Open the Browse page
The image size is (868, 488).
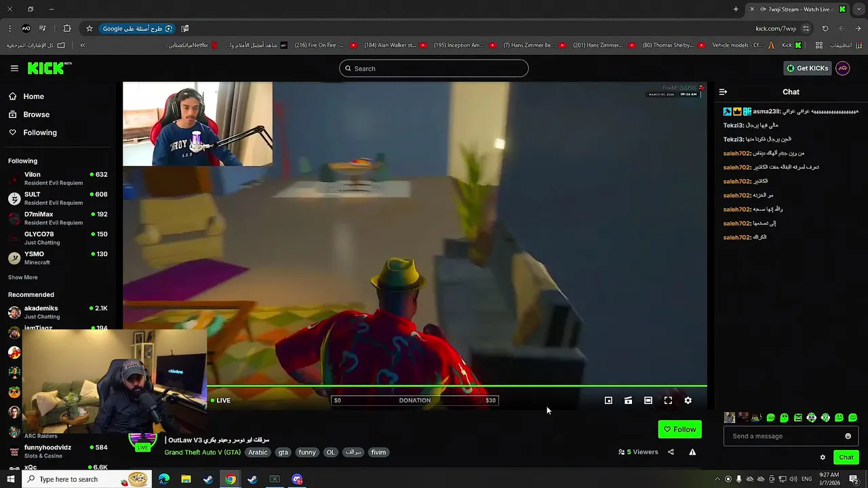[36, 115]
